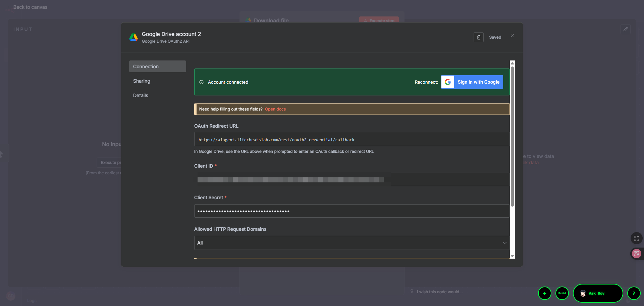Select the Connection tab

[x=157, y=67]
